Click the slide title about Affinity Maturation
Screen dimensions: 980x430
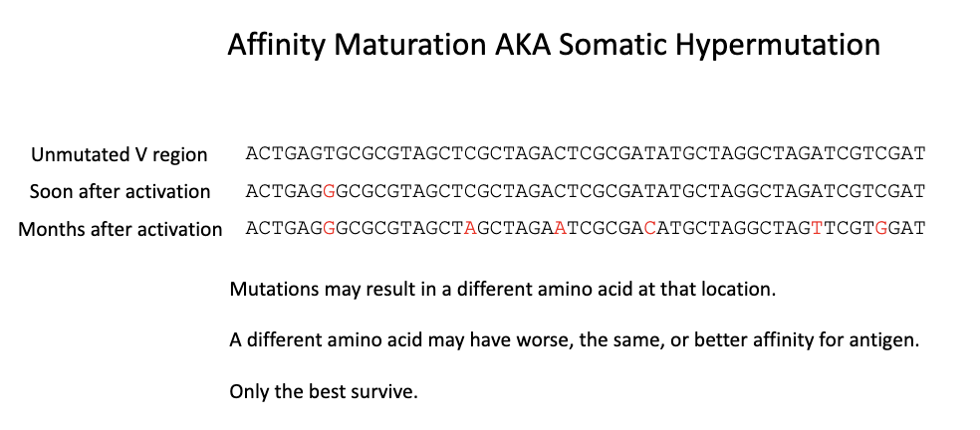[x=554, y=45]
